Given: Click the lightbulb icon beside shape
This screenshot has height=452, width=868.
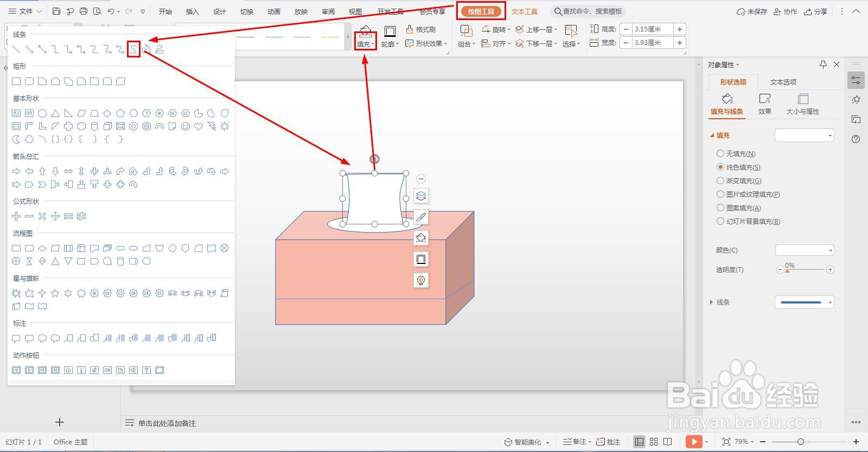Looking at the screenshot, I should tap(421, 280).
